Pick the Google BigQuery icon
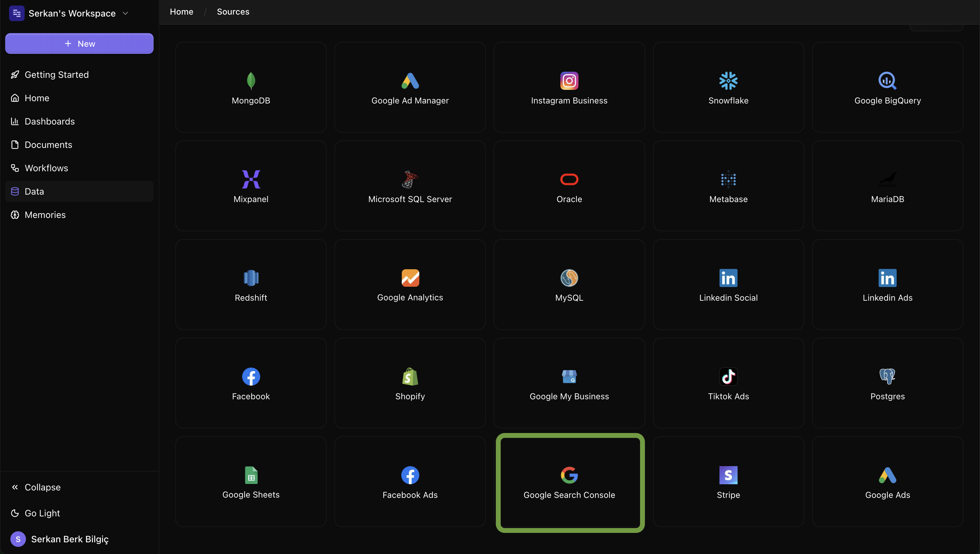Screen dimensions: 980x554 coord(887,80)
